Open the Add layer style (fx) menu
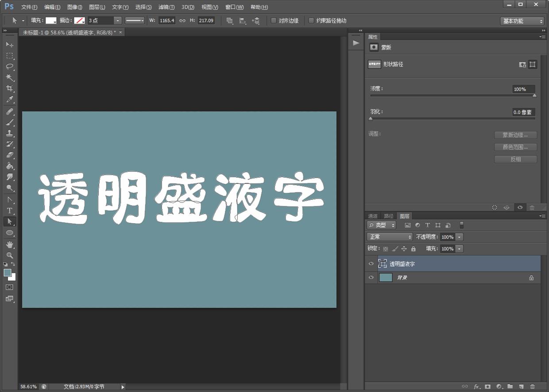The height and width of the screenshot is (392, 549). pos(476,387)
